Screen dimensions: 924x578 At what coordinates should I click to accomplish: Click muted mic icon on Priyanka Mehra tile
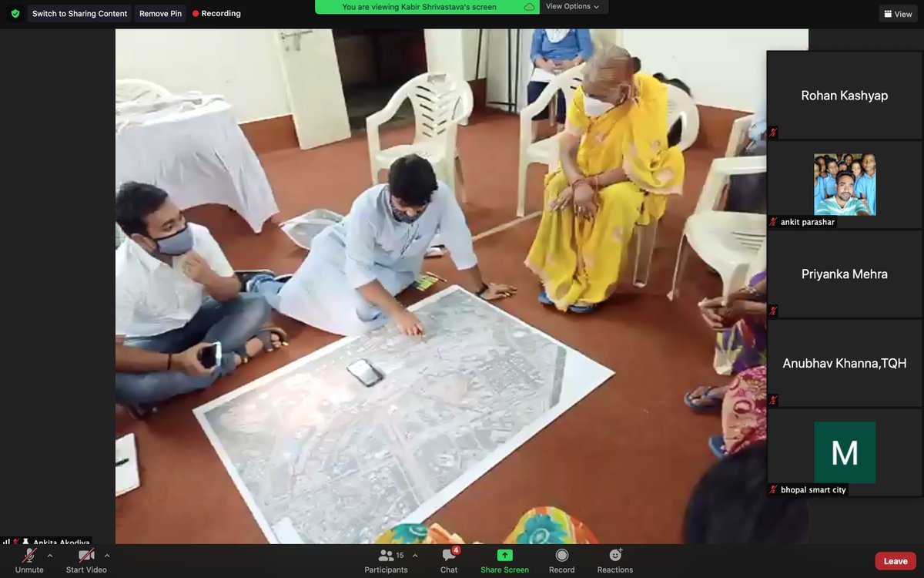(x=774, y=311)
